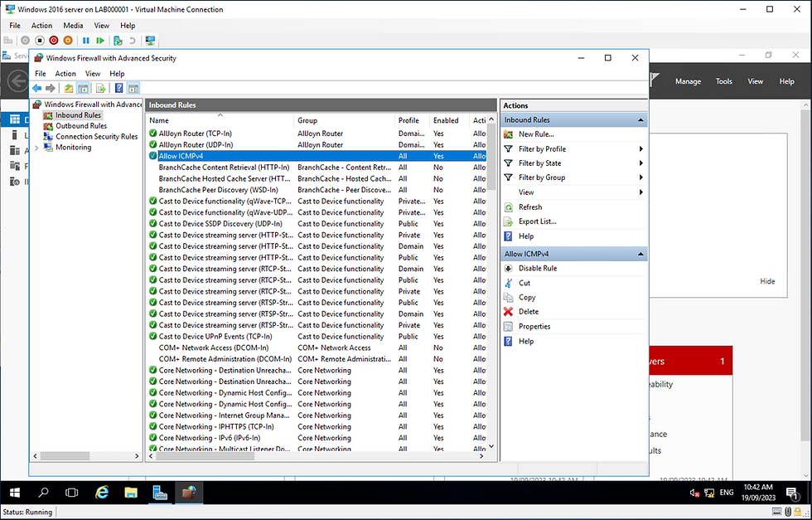Viewport: 812px width, 520px height.
Task: Collapse the Allow ICMPv4 actions section
Action: tap(640, 254)
